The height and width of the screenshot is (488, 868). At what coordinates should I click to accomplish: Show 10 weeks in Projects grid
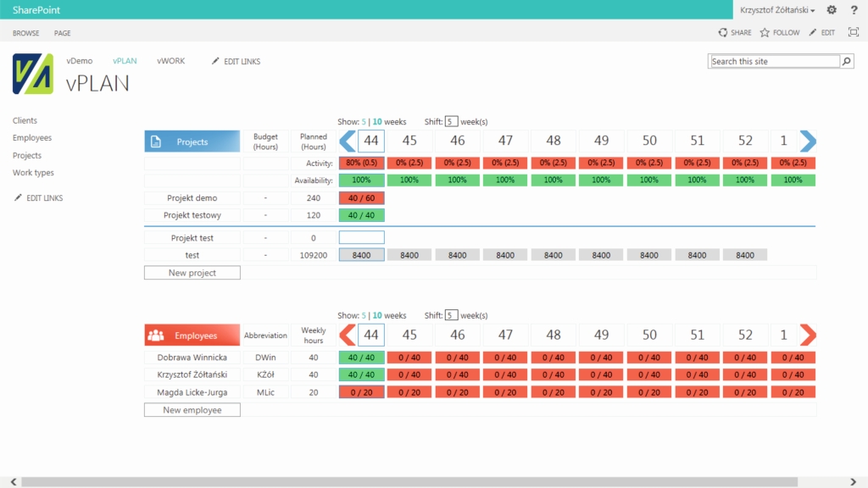(377, 122)
